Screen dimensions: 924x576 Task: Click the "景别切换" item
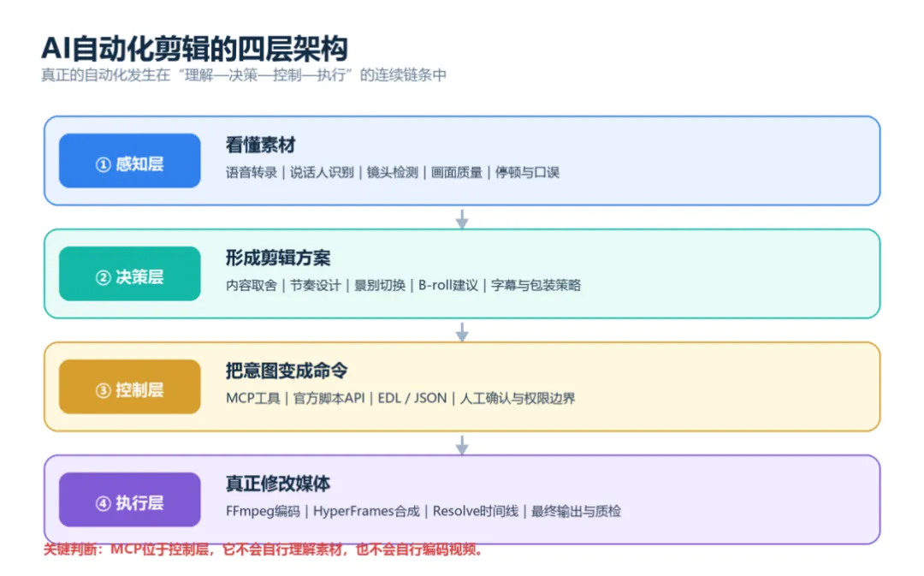coord(380,285)
